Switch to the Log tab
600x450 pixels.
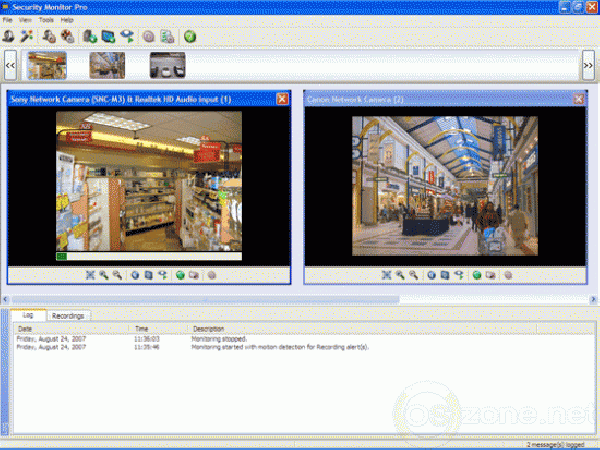(28, 315)
